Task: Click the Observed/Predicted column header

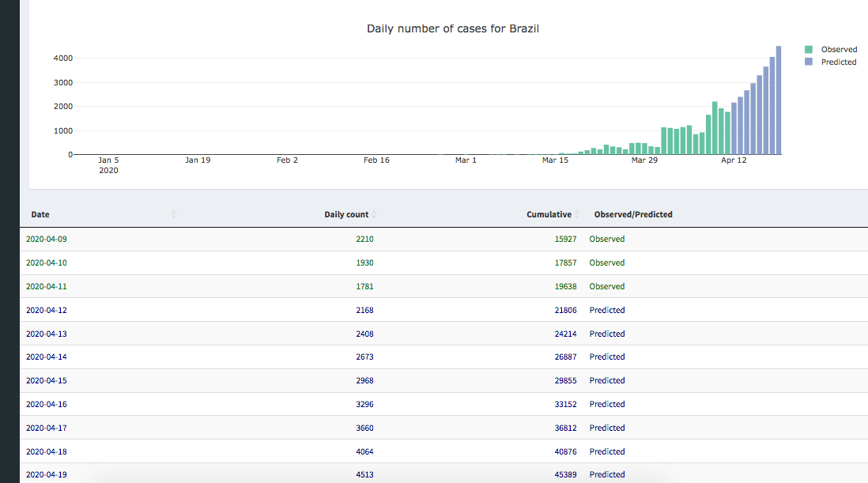Action: [633, 214]
